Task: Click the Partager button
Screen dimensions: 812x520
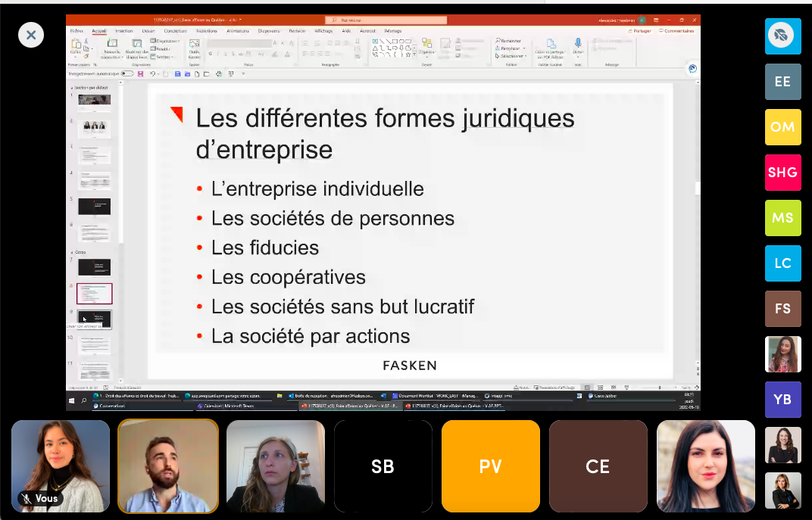Action: coord(639,31)
